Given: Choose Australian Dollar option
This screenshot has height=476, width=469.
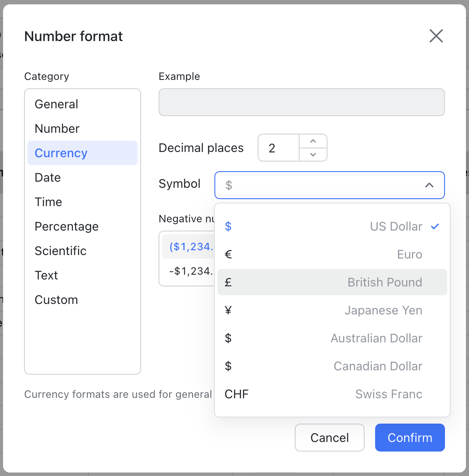Looking at the screenshot, I should [x=332, y=338].
